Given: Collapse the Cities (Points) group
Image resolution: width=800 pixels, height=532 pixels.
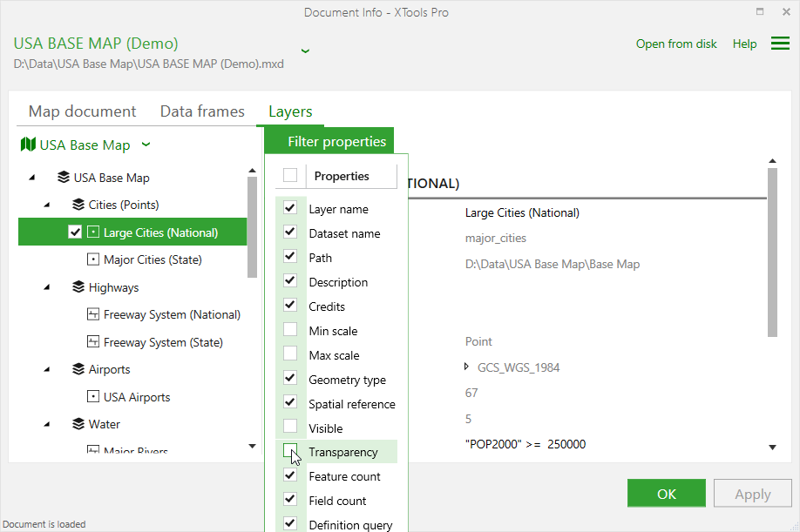Looking at the screenshot, I should point(47,205).
